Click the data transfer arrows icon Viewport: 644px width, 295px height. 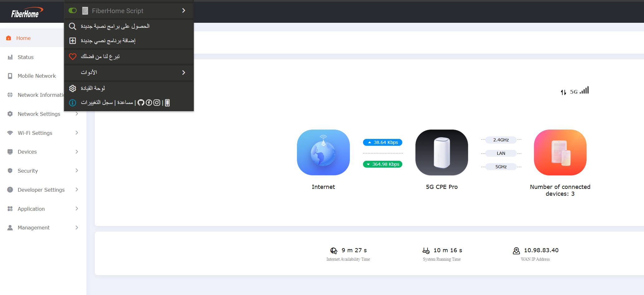click(x=563, y=92)
